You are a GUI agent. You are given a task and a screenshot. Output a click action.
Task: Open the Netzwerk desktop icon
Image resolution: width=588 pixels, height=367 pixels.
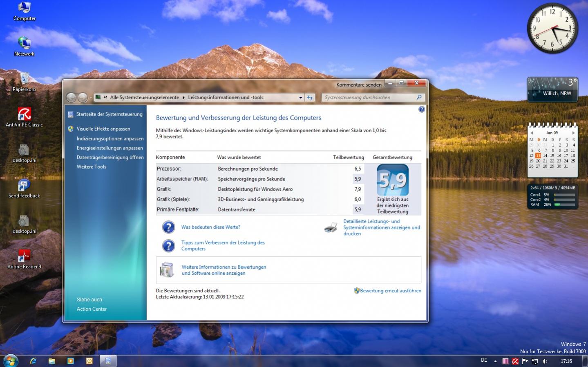25,46
